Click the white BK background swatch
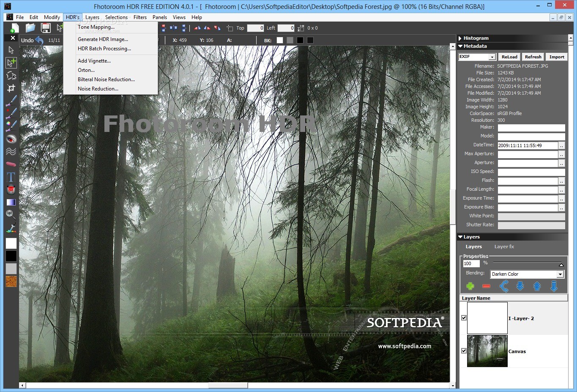The image size is (577, 392). [x=280, y=40]
